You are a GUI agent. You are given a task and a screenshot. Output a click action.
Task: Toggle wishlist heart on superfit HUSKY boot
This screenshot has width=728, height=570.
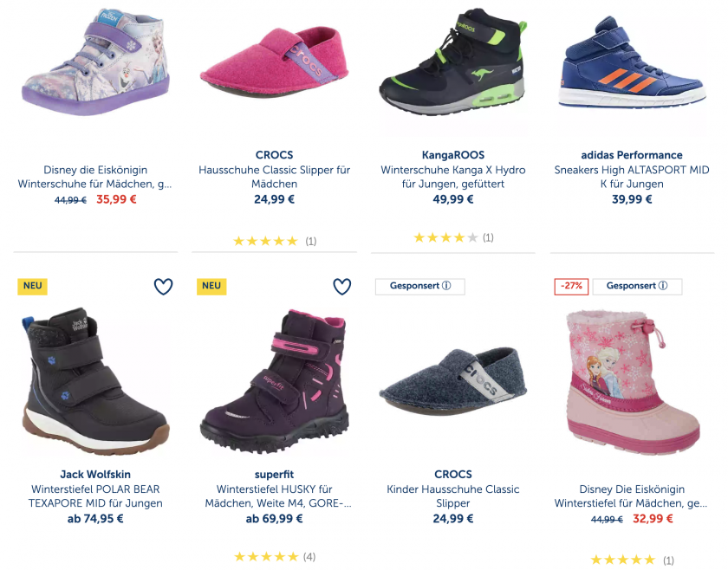[x=342, y=287]
